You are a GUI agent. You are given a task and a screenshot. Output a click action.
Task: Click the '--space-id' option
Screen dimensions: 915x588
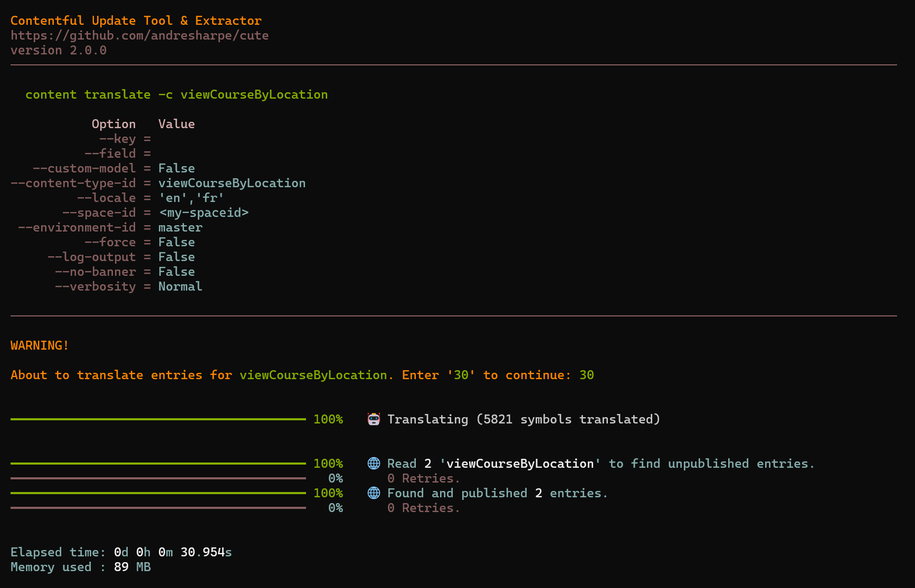tap(99, 213)
